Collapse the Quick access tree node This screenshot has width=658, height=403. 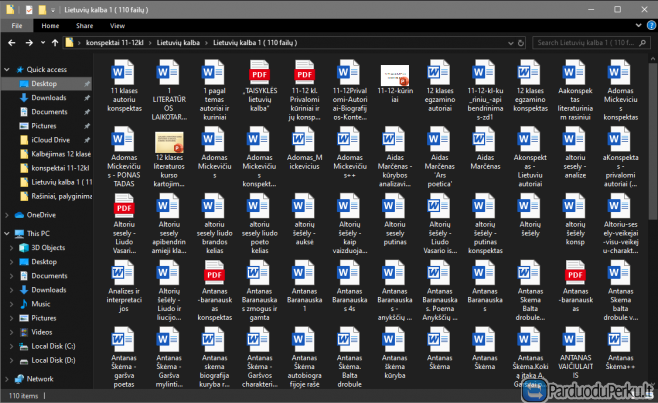point(8,70)
